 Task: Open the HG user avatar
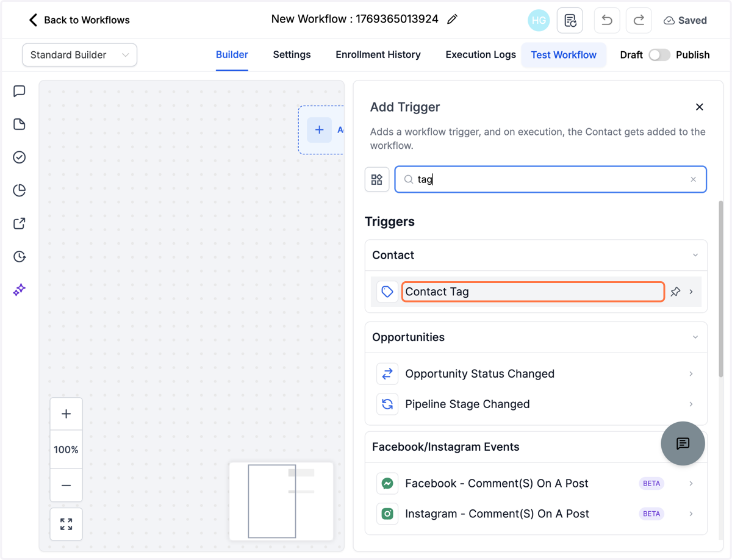click(539, 20)
